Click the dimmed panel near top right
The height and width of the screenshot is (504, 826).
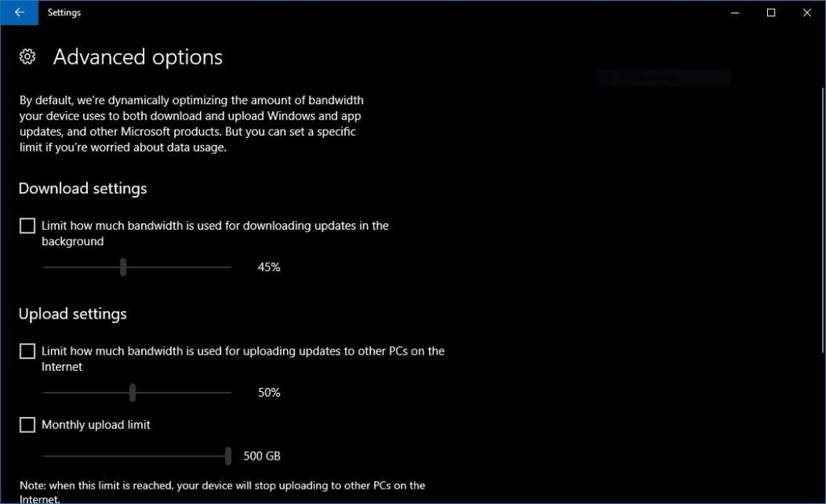[661, 77]
